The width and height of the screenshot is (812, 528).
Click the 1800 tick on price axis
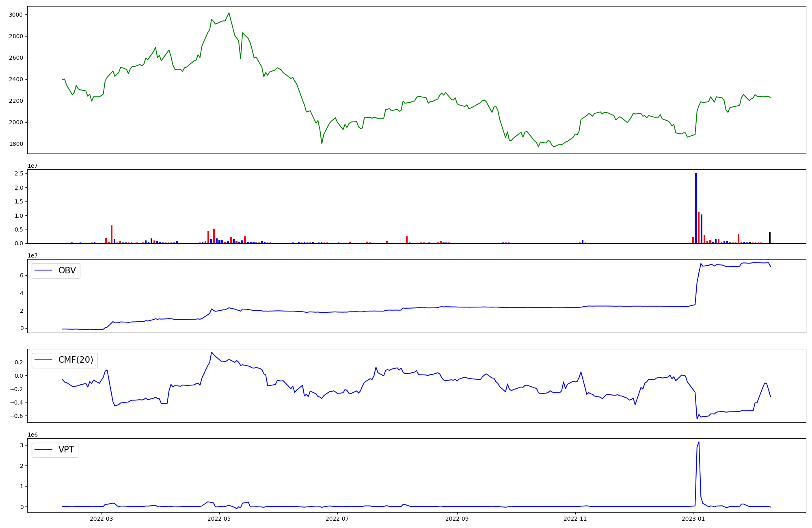pos(16,144)
